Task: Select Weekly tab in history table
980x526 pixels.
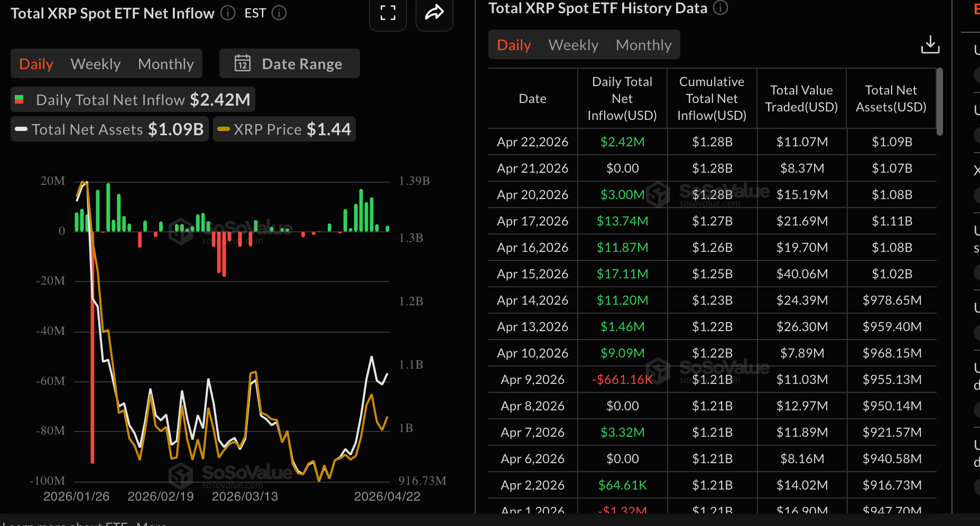Action: pos(573,45)
